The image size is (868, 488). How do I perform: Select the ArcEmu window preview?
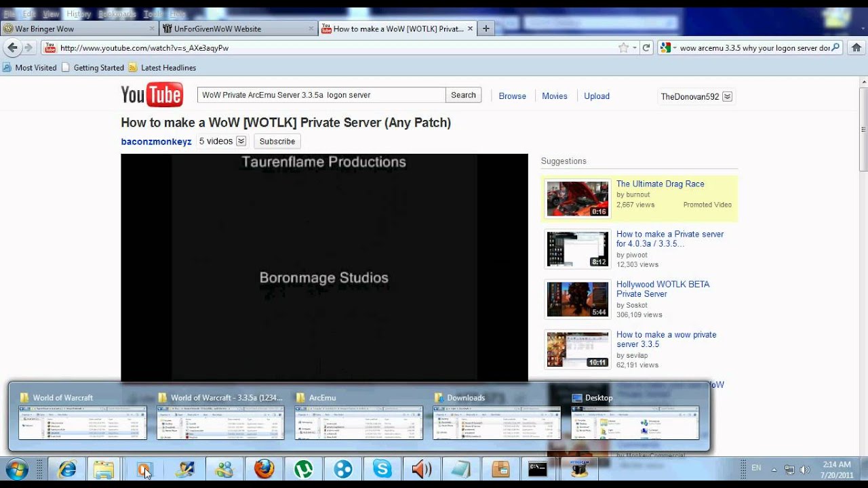coord(359,416)
